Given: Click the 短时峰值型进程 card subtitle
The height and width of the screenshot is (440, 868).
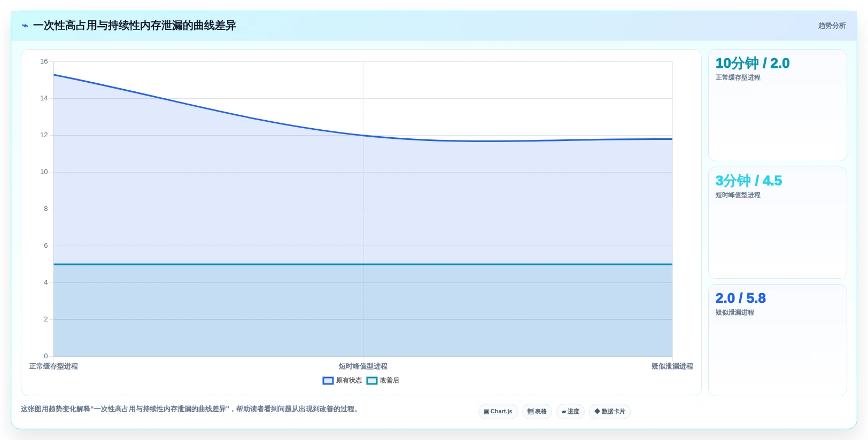Looking at the screenshot, I should [x=738, y=195].
